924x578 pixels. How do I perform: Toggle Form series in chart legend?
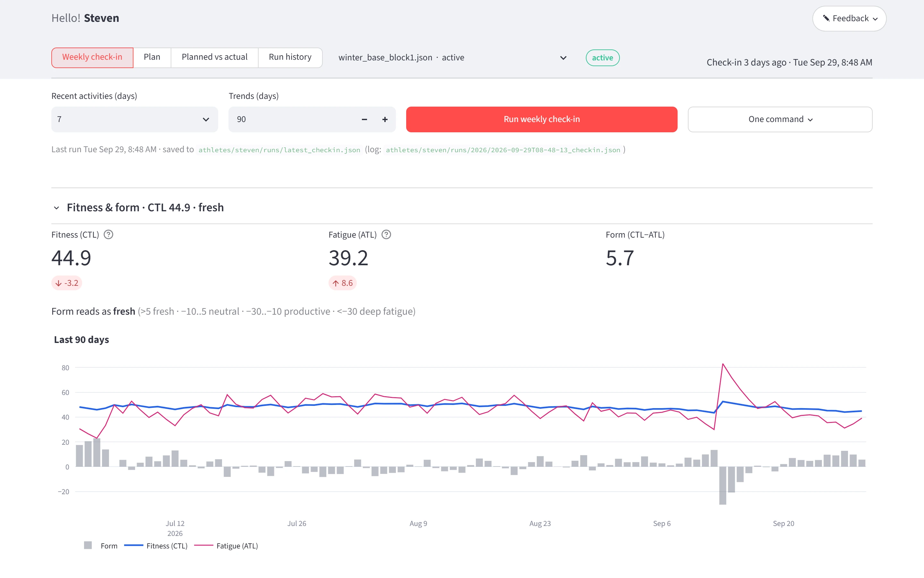(x=101, y=546)
